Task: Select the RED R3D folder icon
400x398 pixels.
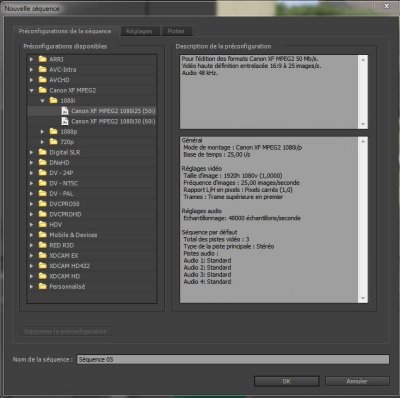Action: tap(42, 245)
